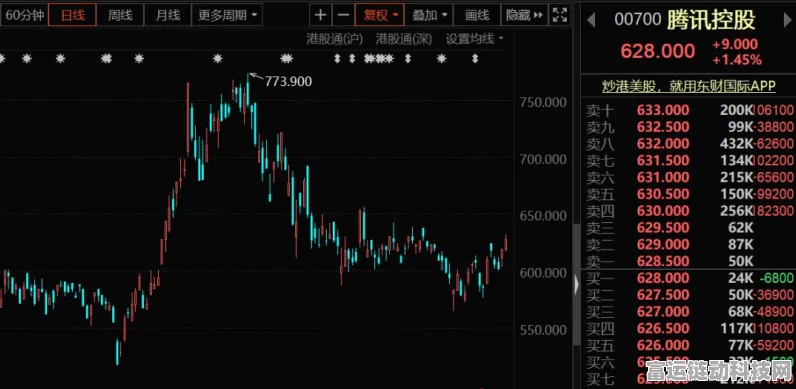796x389 pixels.
Task: Go to previous stock with left arrow
Action: pos(591,20)
